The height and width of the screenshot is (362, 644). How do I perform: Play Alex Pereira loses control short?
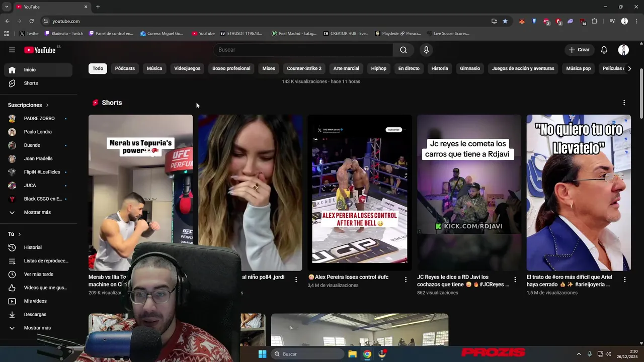[360, 193]
